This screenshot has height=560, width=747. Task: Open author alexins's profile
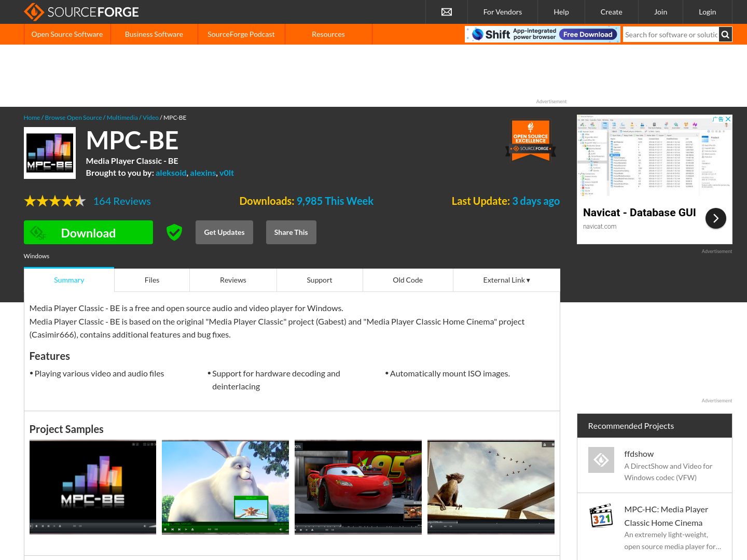[203, 173]
